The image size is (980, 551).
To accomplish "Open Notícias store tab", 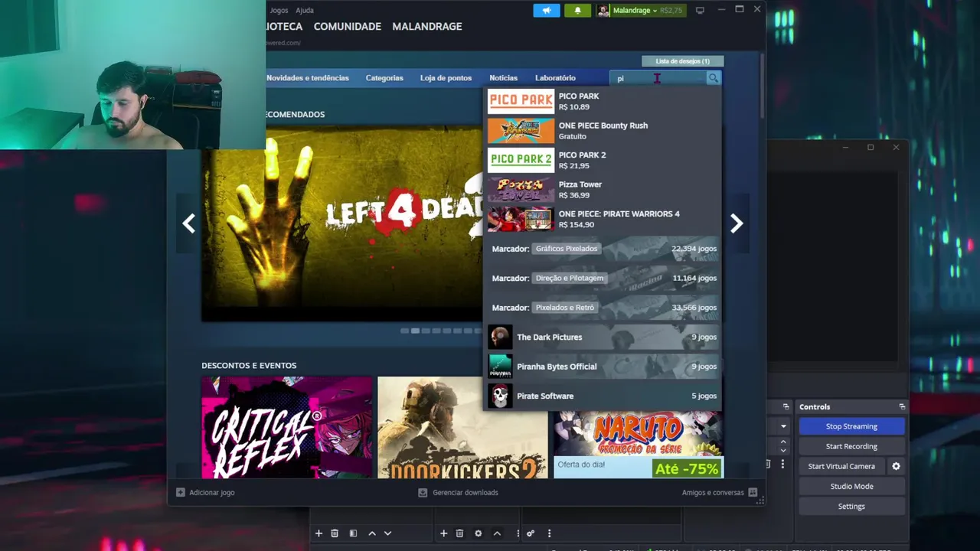I will click(503, 78).
